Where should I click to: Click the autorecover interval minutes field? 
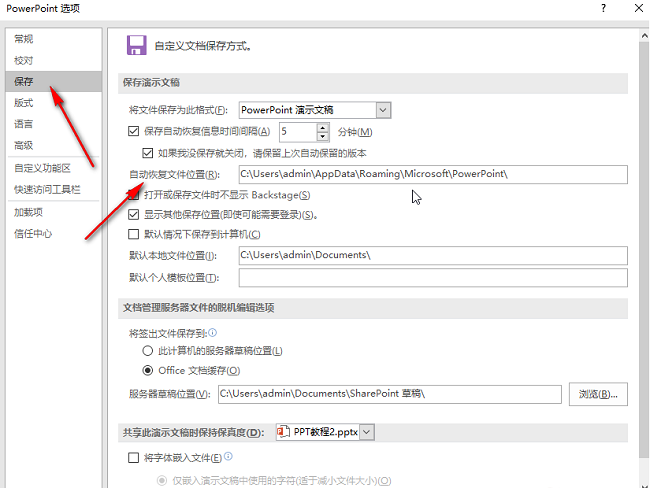298,132
